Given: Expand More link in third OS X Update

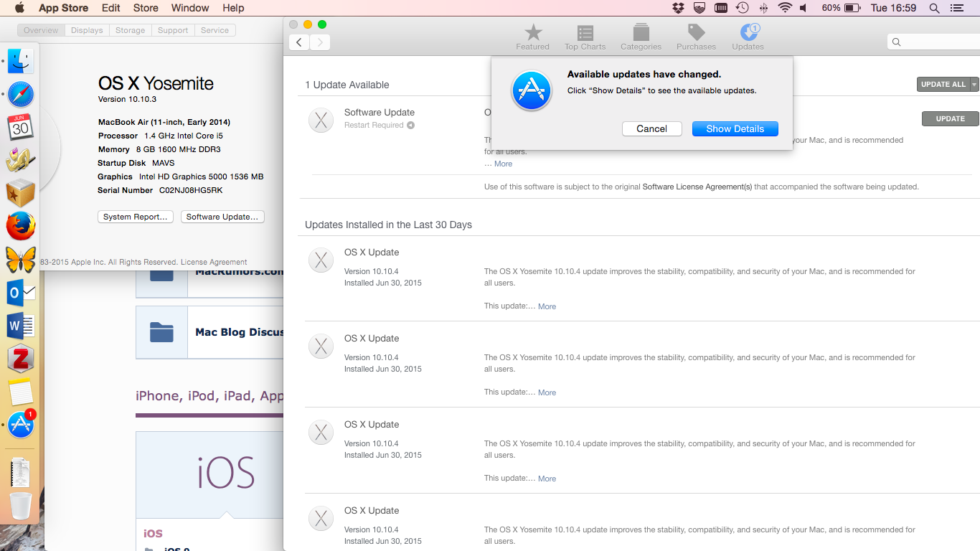Looking at the screenshot, I should tap(547, 479).
